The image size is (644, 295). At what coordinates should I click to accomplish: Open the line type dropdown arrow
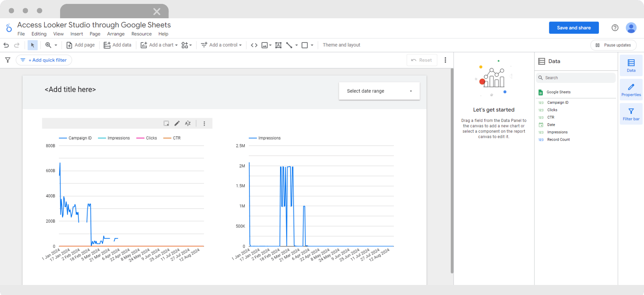point(297,45)
